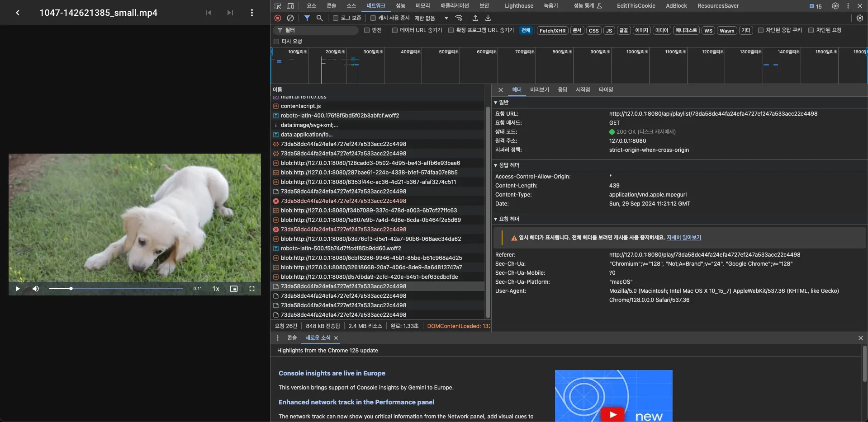The width and height of the screenshot is (868, 422).
Task: Enable the 로그 보존 checkbox
Action: pyautogui.click(x=336, y=18)
